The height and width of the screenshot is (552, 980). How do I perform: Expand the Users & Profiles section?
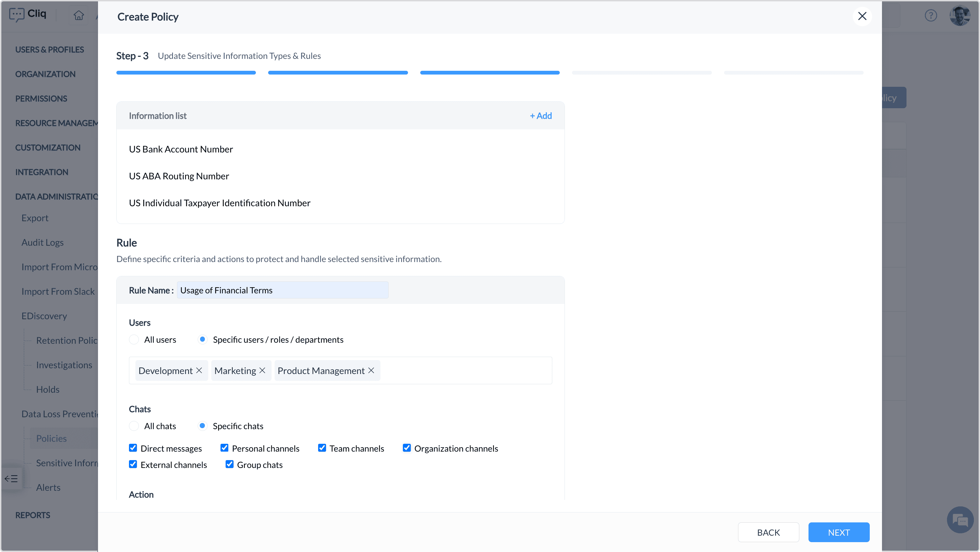pyautogui.click(x=49, y=49)
